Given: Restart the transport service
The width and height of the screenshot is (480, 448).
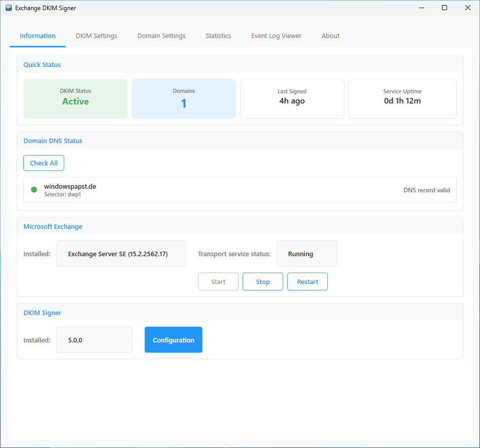Looking at the screenshot, I should tap(307, 282).
